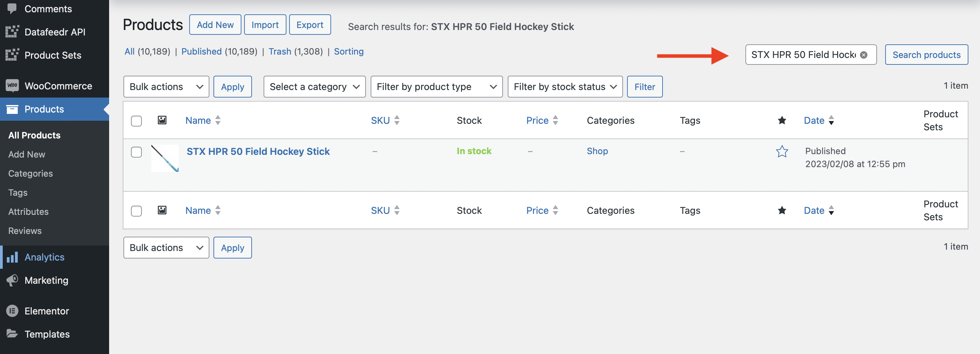Open the Filter by product type dropdown
This screenshot has width=980, height=354.
(436, 87)
